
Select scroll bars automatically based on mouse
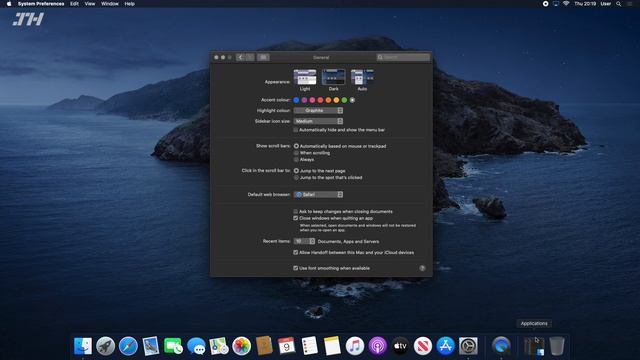point(296,146)
